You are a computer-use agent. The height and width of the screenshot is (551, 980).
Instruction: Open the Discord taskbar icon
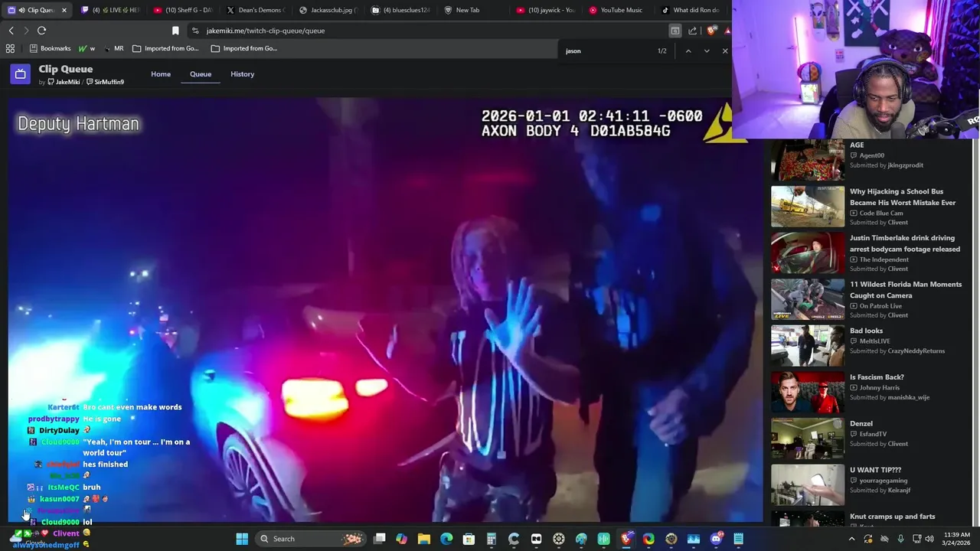coord(716,539)
